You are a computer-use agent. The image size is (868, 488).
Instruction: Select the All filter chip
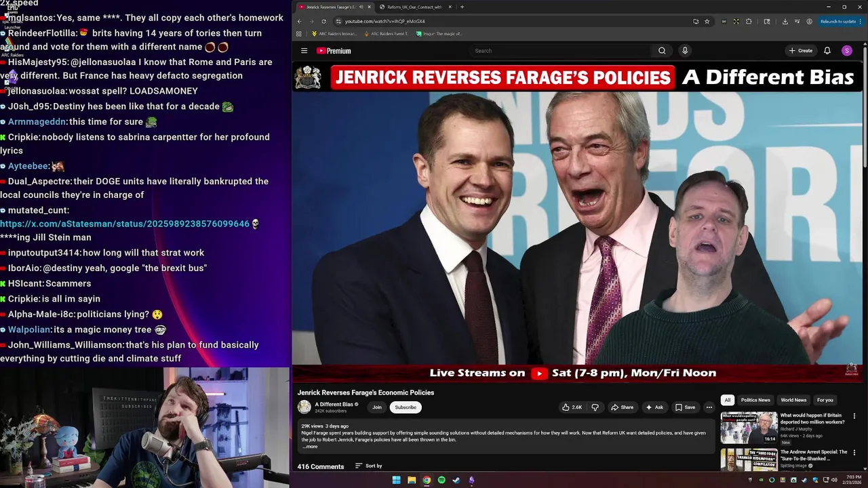[x=728, y=400]
